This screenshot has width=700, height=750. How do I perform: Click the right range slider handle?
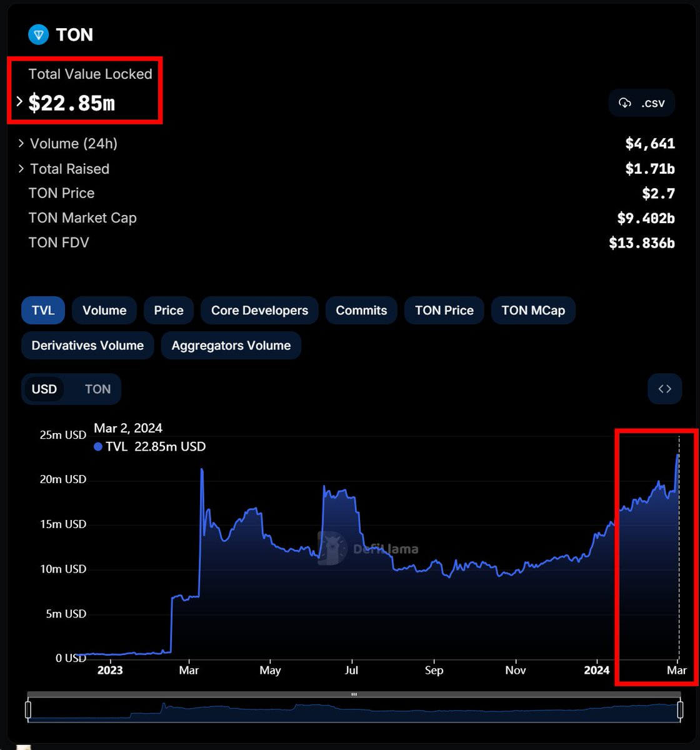(x=680, y=710)
